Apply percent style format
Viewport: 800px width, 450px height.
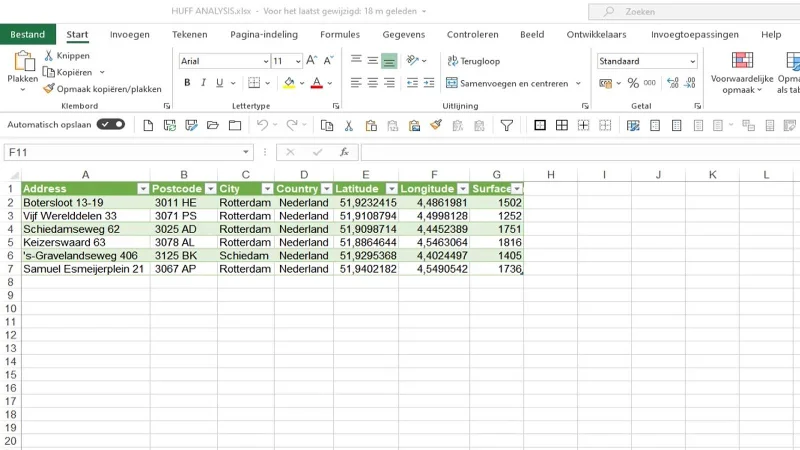(x=633, y=83)
